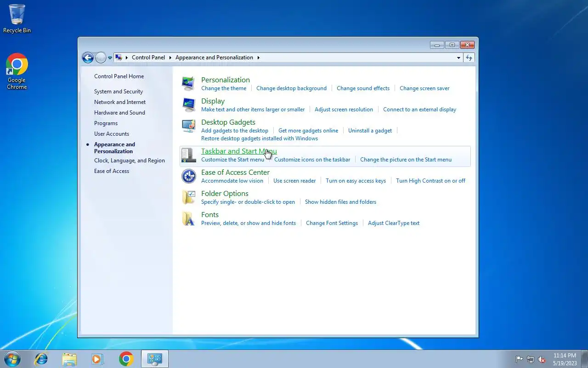Image resolution: width=588 pixels, height=368 pixels.
Task: Open the Taskbar and Start Menu icon
Action: 188,155
